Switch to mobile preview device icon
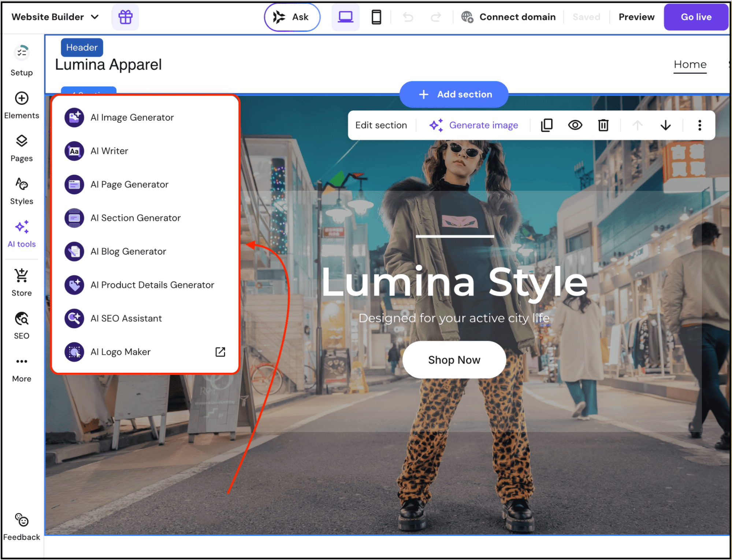 click(x=376, y=17)
